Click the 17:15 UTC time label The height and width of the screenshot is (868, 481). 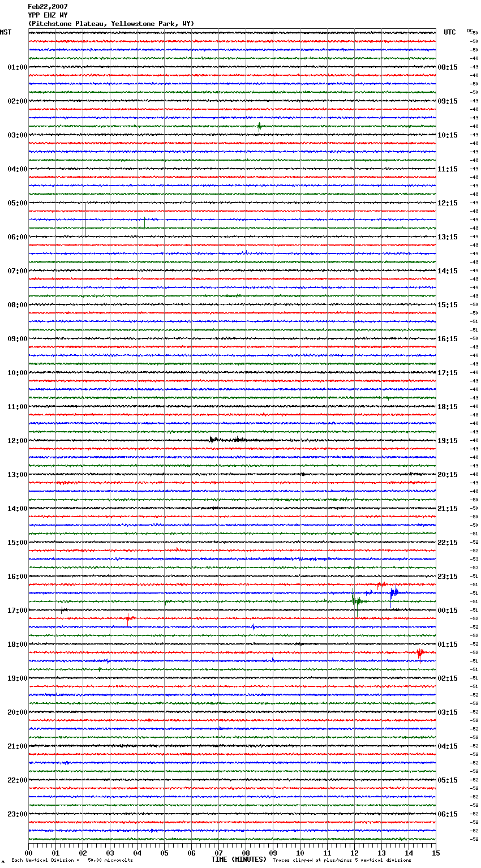coord(448,373)
